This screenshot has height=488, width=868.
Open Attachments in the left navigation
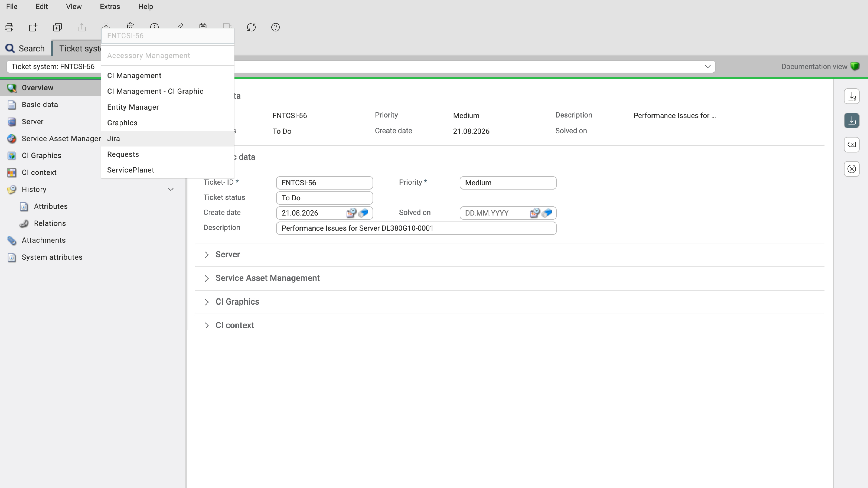click(x=93, y=241)
